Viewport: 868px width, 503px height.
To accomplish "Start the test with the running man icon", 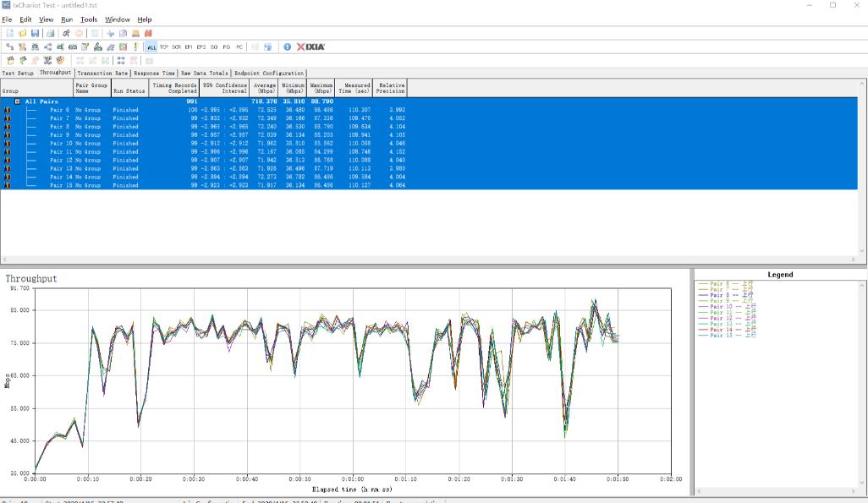I will (66, 33).
